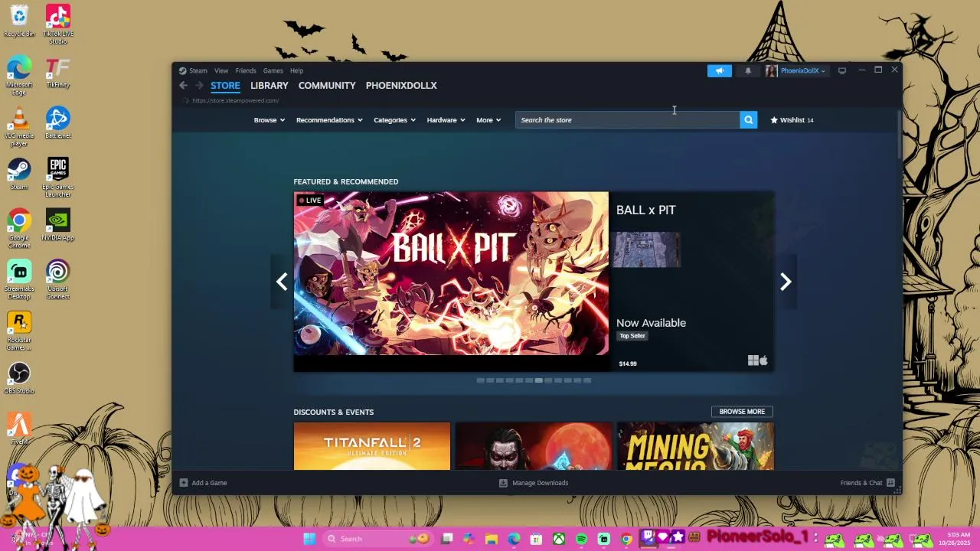
Task: Open the View menu
Action: (x=221, y=70)
